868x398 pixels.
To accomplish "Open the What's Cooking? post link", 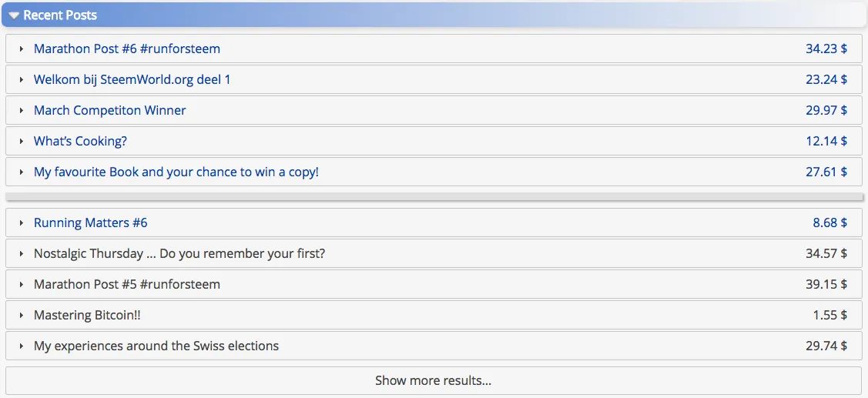I will (80, 141).
